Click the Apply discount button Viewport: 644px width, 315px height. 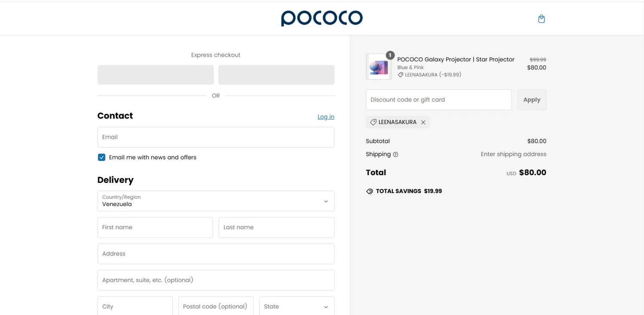[532, 100]
